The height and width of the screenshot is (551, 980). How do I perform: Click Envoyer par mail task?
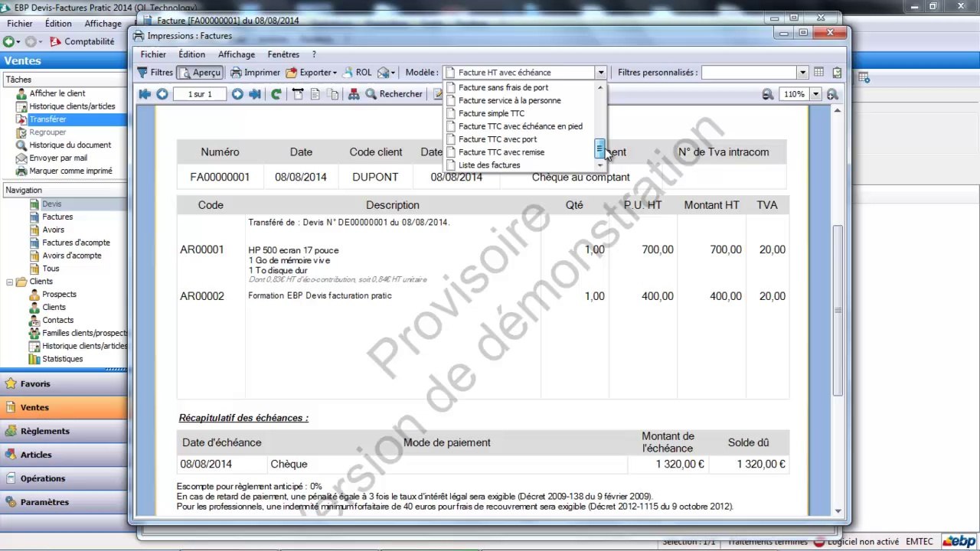pyautogui.click(x=58, y=158)
